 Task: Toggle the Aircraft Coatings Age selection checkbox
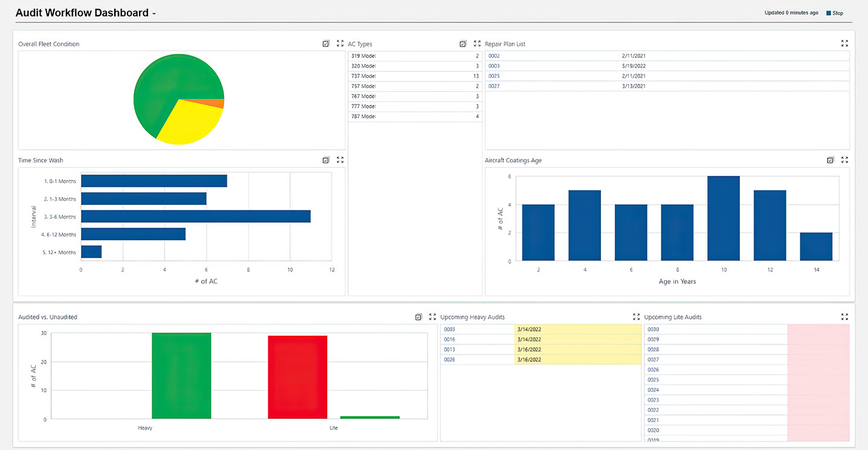(831, 160)
